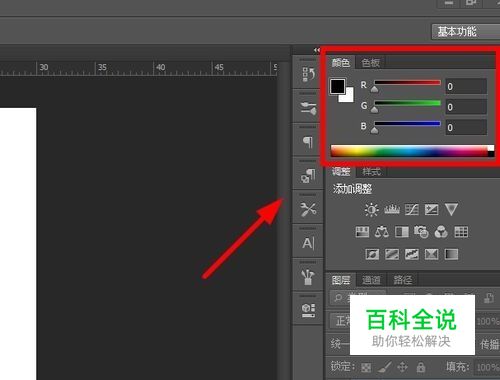Click the G value input field
The width and height of the screenshot is (500, 380).
[x=466, y=107]
